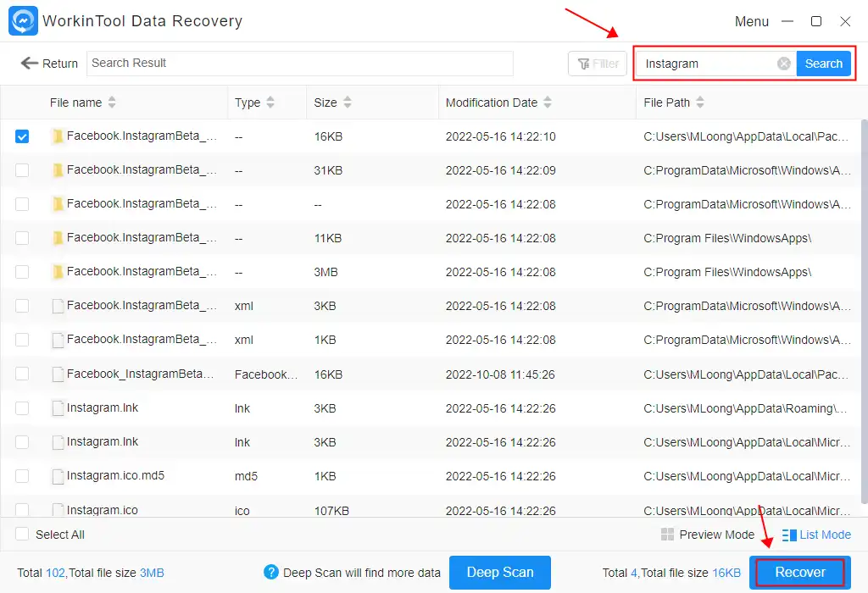Click the C:Users\MLoong\AppData\Roaming path cell
The width and height of the screenshot is (868, 593).
click(x=745, y=409)
